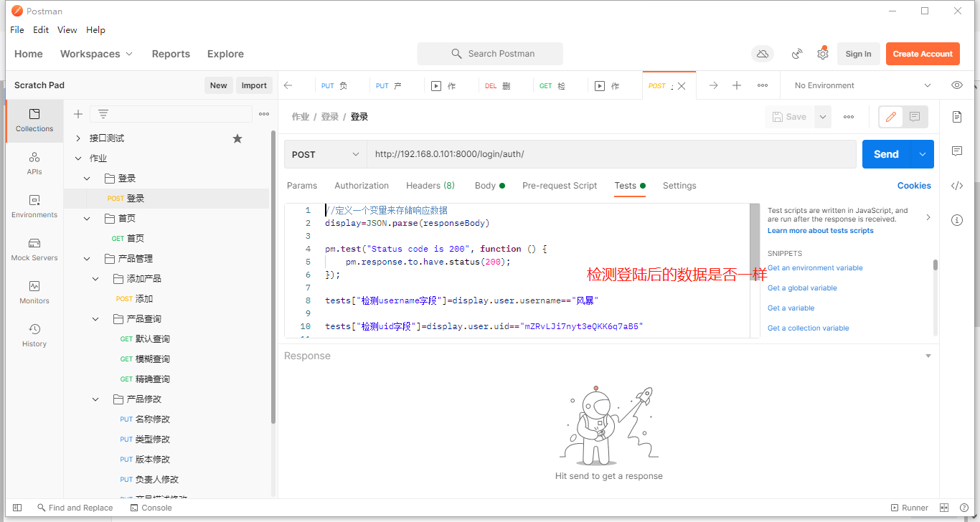
Task: Switch to the Authorization tab
Action: pos(362,186)
